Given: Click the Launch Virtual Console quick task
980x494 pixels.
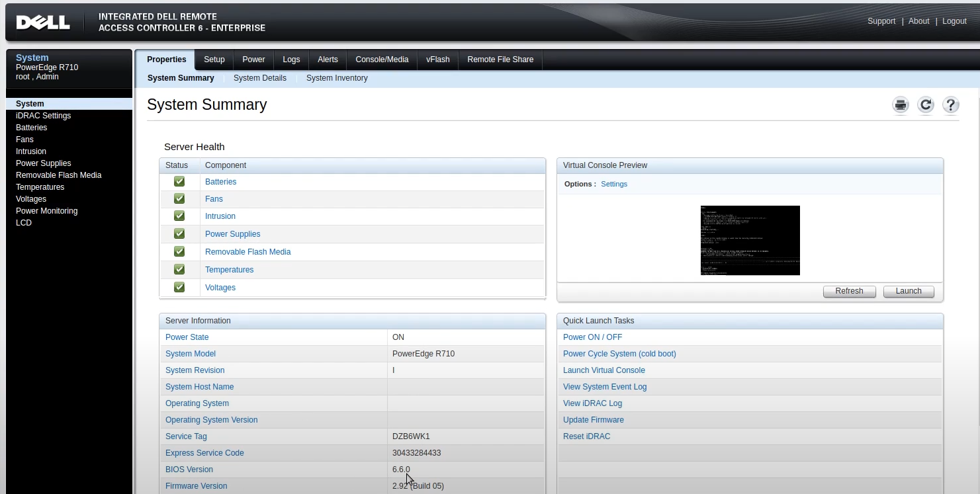Looking at the screenshot, I should (604, 370).
